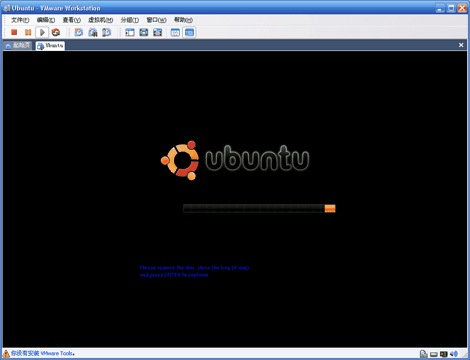Open the 文件 (File) menu
The height and width of the screenshot is (360, 470).
20,20
